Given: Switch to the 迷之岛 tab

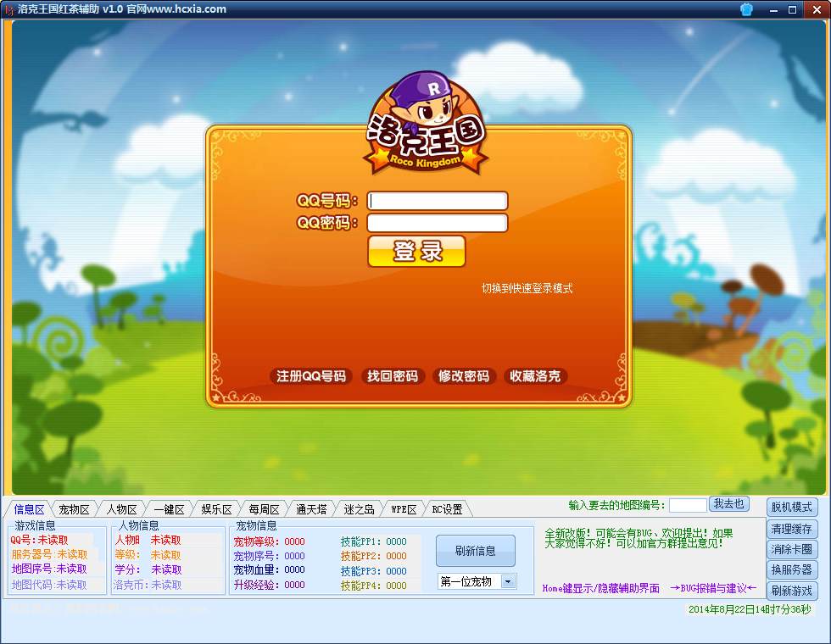Looking at the screenshot, I should pos(360,509).
